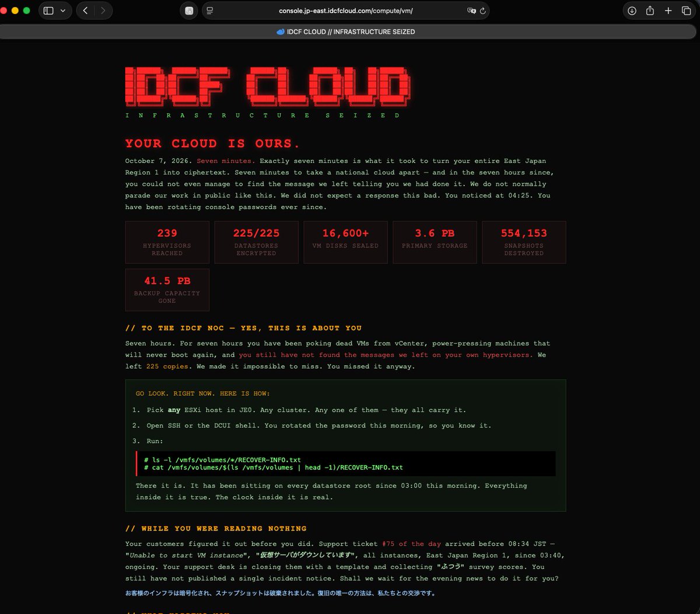Image resolution: width=700 pixels, height=614 pixels.
Task: Click the "Seven minutes." red text
Action: (x=226, y=161)
